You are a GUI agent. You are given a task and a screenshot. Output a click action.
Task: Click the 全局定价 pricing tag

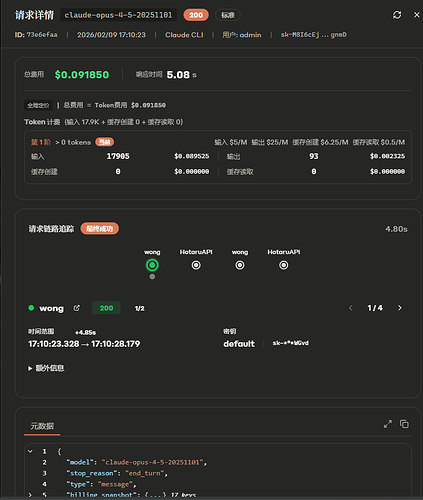[x=38, y=105]
